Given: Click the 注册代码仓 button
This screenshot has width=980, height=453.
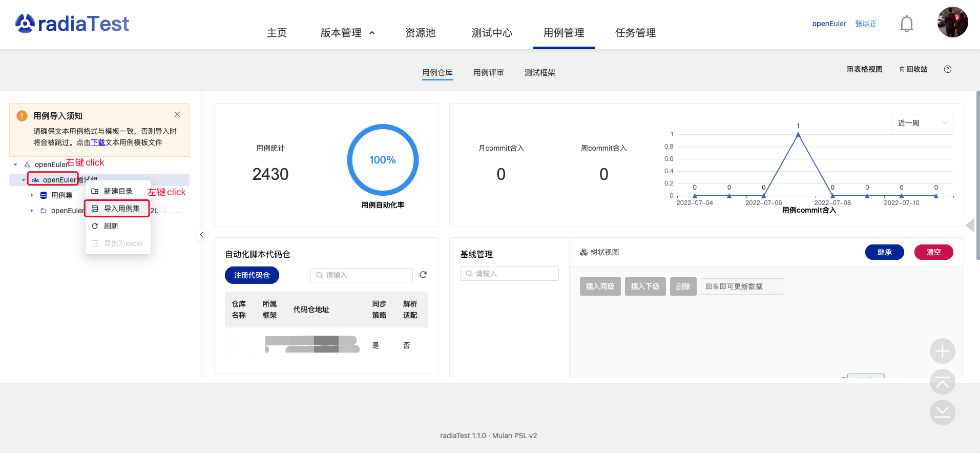Looking at the screenshot, I should 252,275.
